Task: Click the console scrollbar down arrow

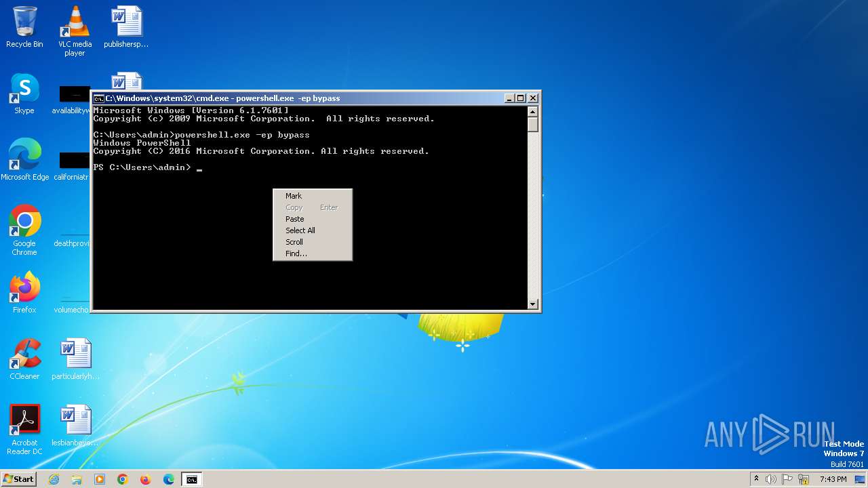Action: point(533,304)
